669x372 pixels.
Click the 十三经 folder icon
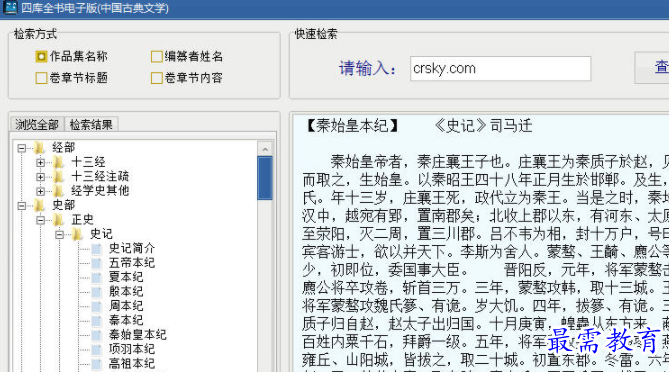pyautogui.click(x=58, y=162)
